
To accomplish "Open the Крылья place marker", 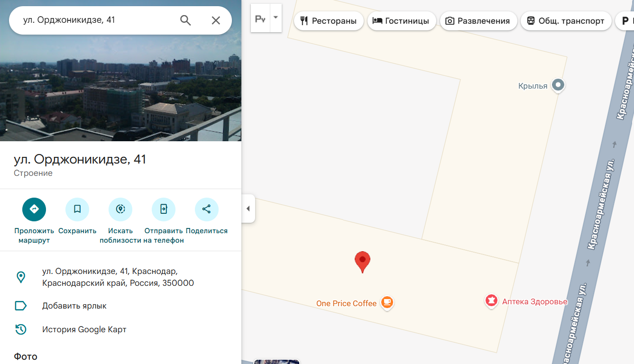I will click(559, 86).
